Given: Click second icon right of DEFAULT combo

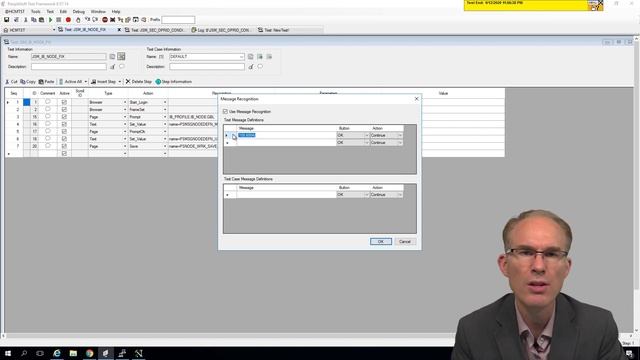Looking at the screenshot, I should pyautogui.click(x=260, y=57).
